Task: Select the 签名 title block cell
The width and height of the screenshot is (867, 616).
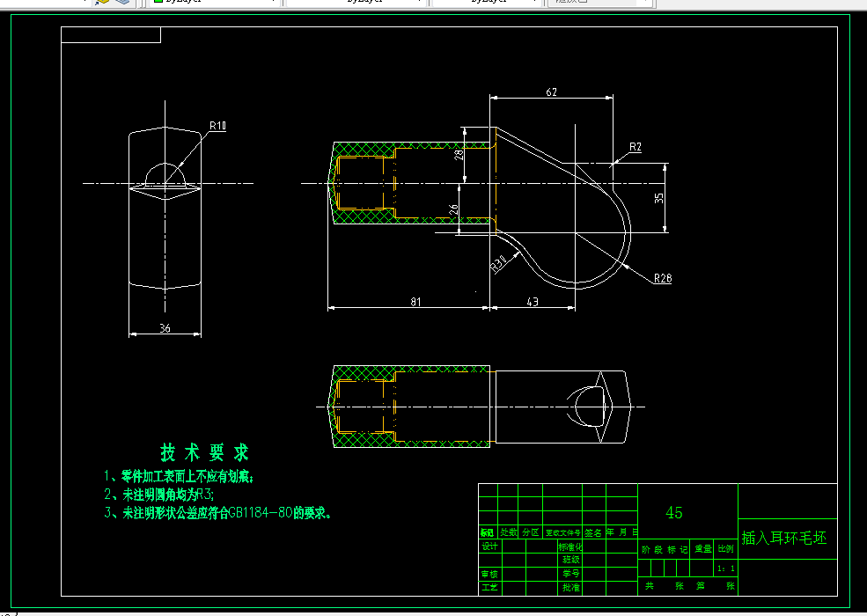Action: point(593,532)
